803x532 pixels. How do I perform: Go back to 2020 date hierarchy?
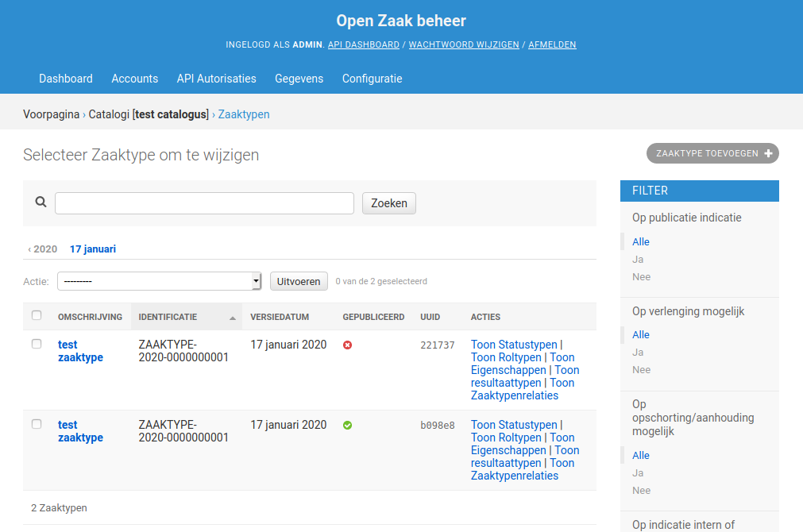43,249
